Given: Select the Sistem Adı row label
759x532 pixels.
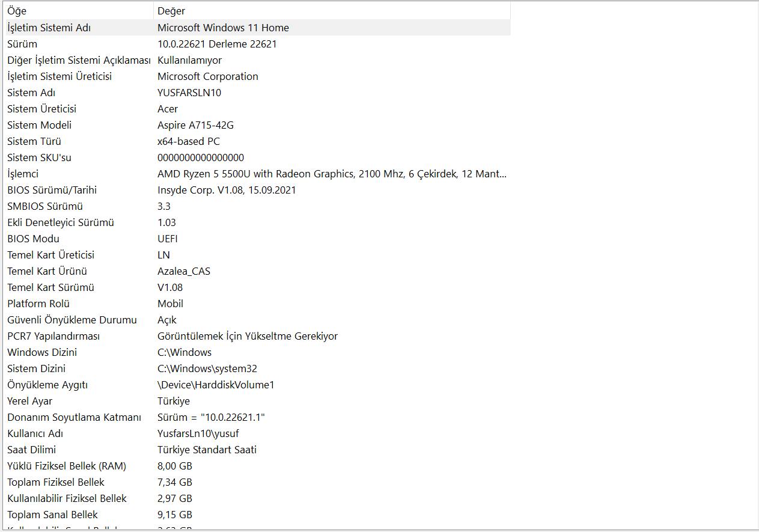Looking at the screenshot, I should pos(31,93).
